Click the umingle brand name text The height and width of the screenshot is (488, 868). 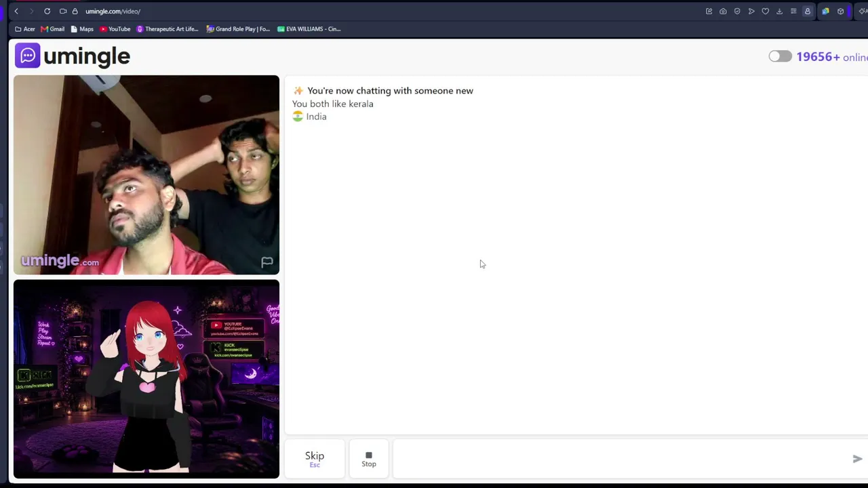[x=87, y=57]
